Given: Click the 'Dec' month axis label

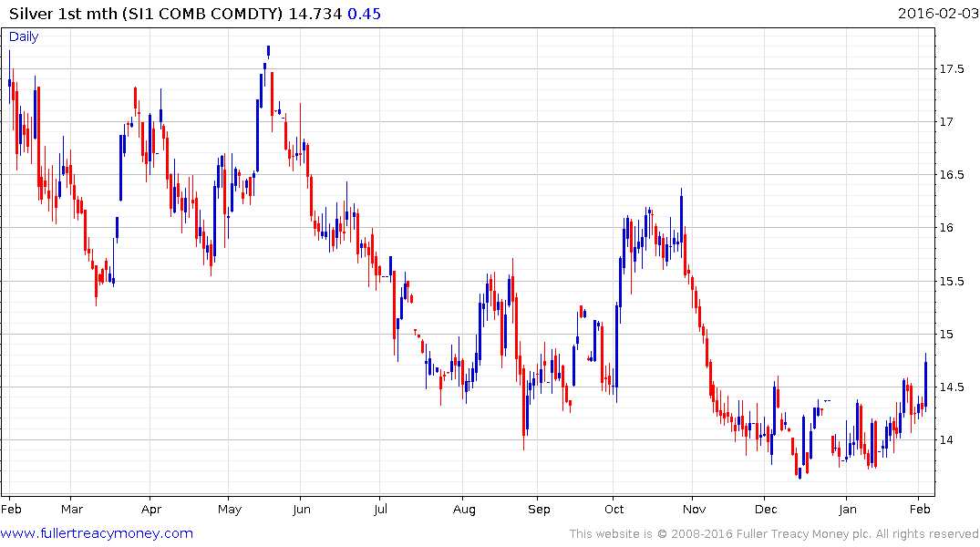Looking at the screenshot, I should coord(766,509).
